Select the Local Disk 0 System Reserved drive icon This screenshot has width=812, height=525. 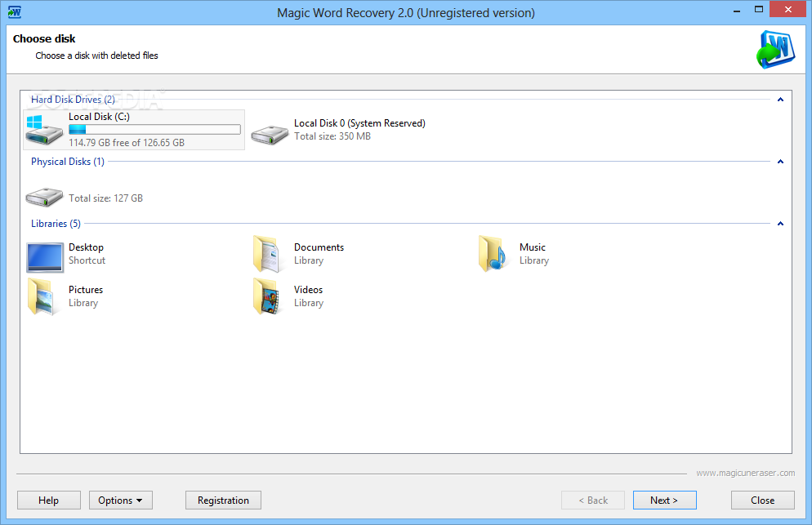click(x=270, y=135)
